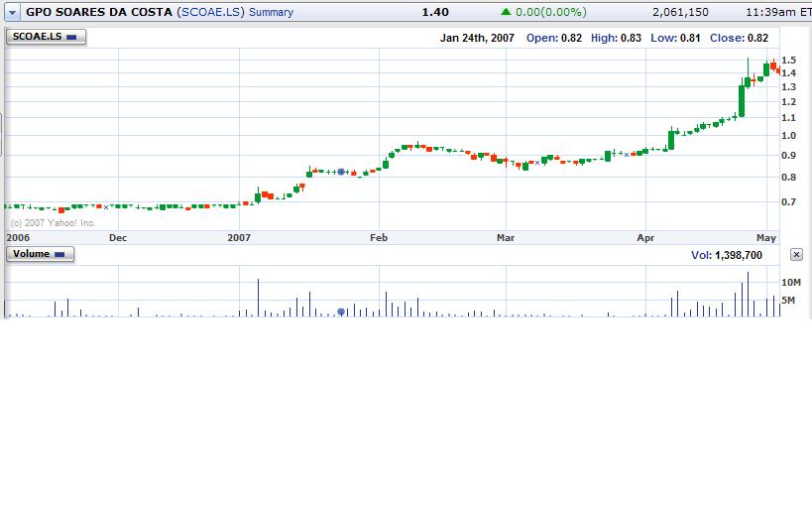This screenshot has width=812, height=507.
Task: Click the May label on time axis
Action: point(766,238)
